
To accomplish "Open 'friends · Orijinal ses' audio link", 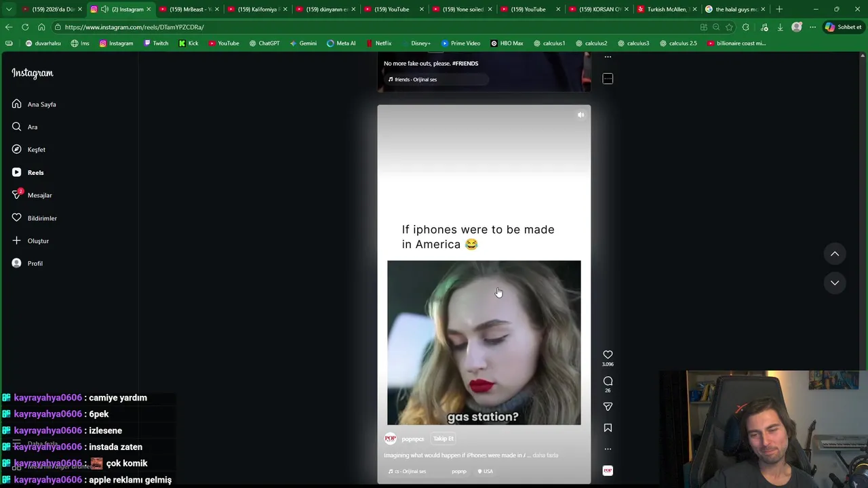I will 412,79.
